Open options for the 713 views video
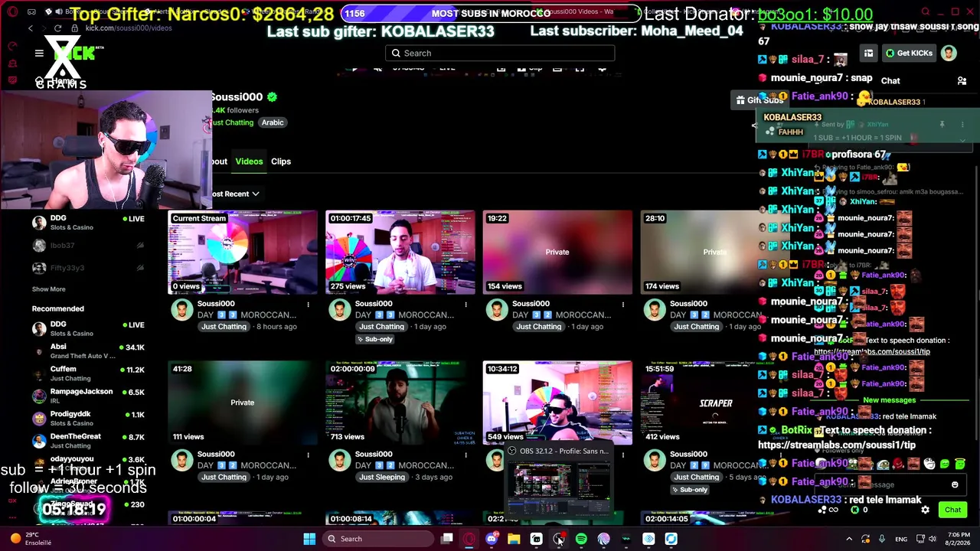 [465, 455]
